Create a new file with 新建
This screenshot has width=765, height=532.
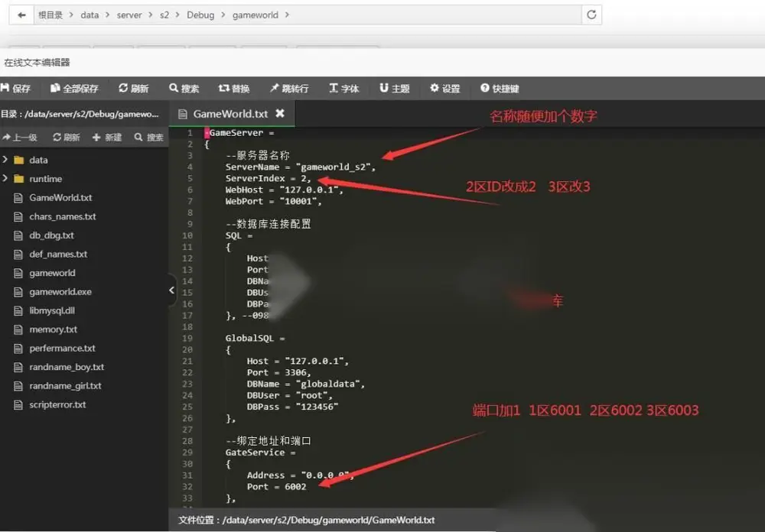(107, 138)
